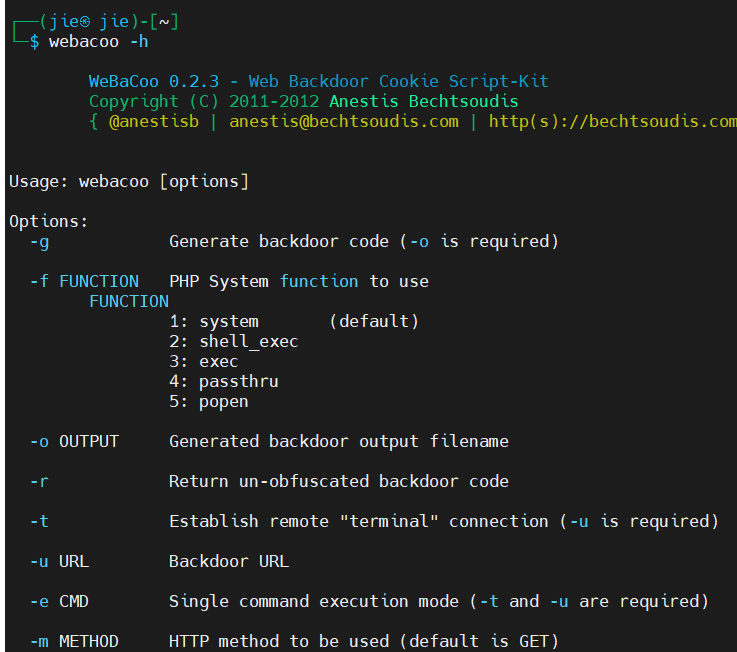Click the prompt '(jie㉿jie)-[~]'
The image size is (737, 652).
click(x=109, y=22)
